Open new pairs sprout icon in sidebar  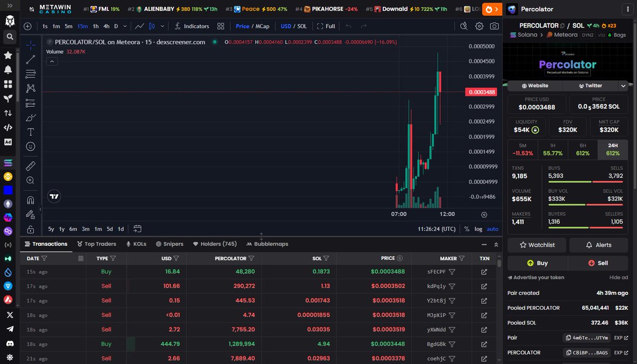(8, 99)
